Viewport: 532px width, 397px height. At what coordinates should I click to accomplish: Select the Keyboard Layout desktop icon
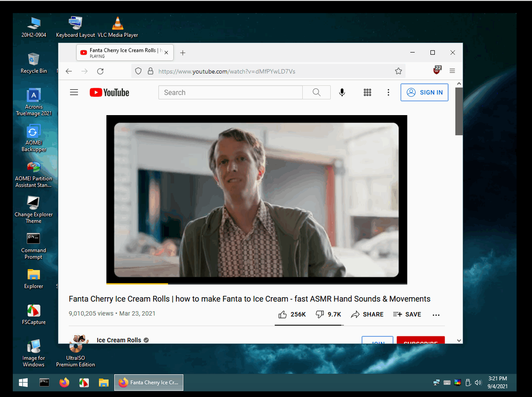75,27
